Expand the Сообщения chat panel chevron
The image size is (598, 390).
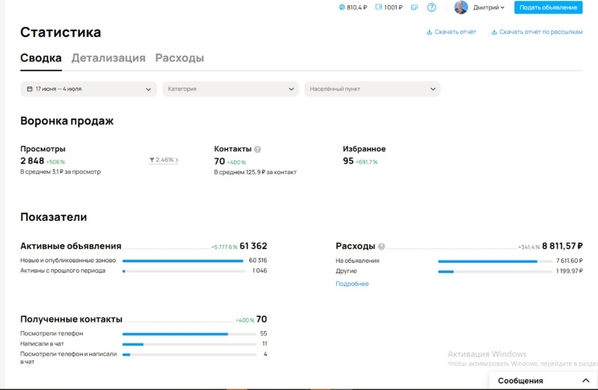pos(585,380)
